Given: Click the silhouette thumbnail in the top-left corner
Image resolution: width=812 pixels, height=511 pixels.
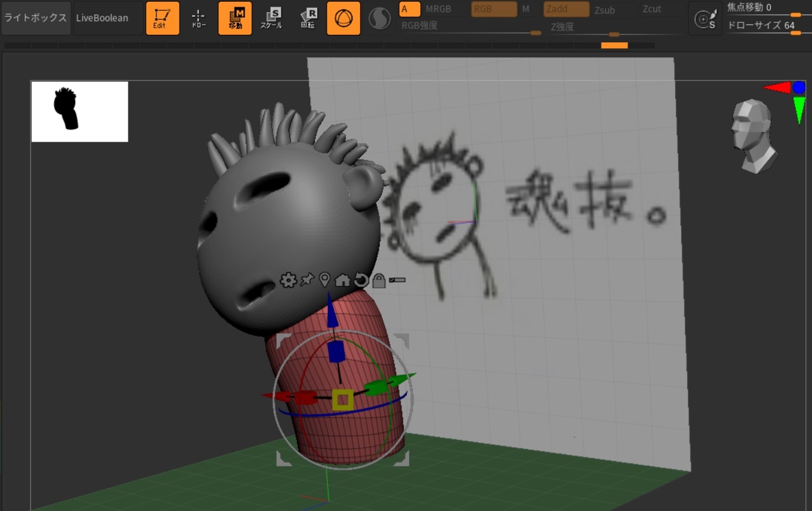Looking at the screenshot, I should (x=79, y=111).
